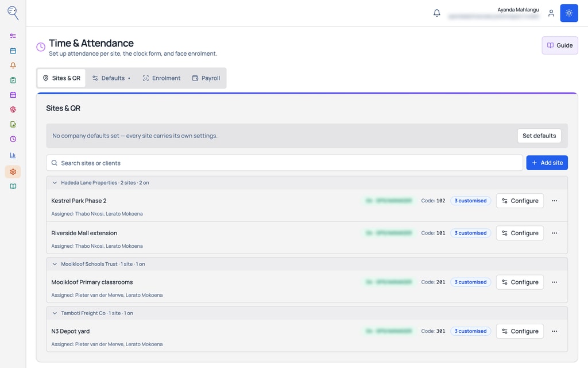Collapse the Mooikloof Schools Trust group
This screenshot has width=588, height=368.
click(x=55, y=264)
